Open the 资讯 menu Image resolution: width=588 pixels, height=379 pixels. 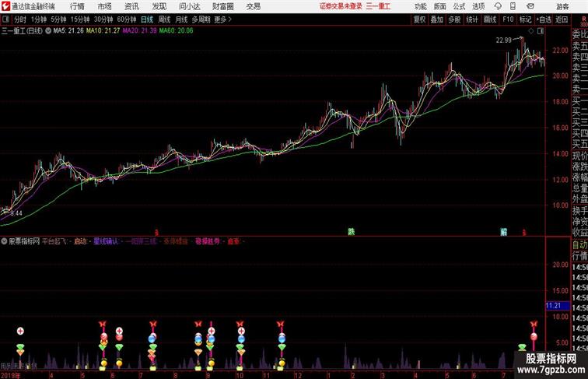coord(131,6)
